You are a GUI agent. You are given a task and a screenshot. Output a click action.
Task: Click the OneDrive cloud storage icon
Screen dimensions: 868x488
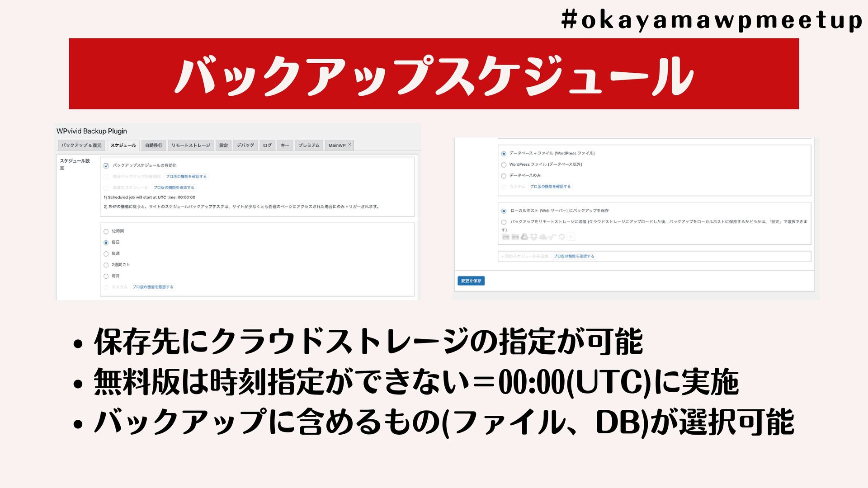(543, 237)
